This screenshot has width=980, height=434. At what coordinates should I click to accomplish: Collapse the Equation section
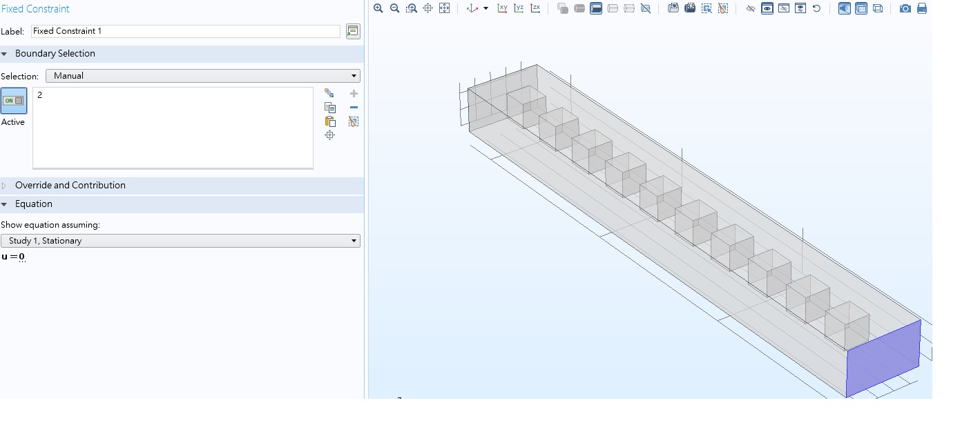(x=34, y=204)
